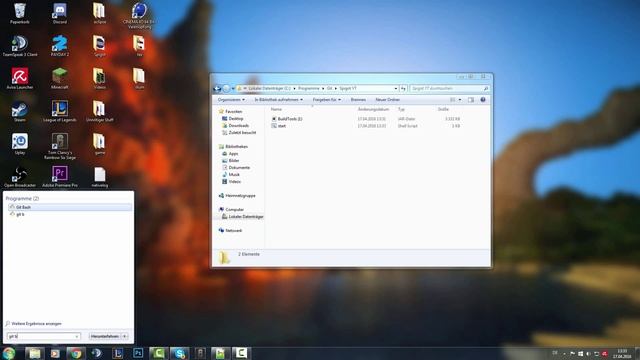
Task: Open the view options dropdown arrow
Action: point(460,100)
